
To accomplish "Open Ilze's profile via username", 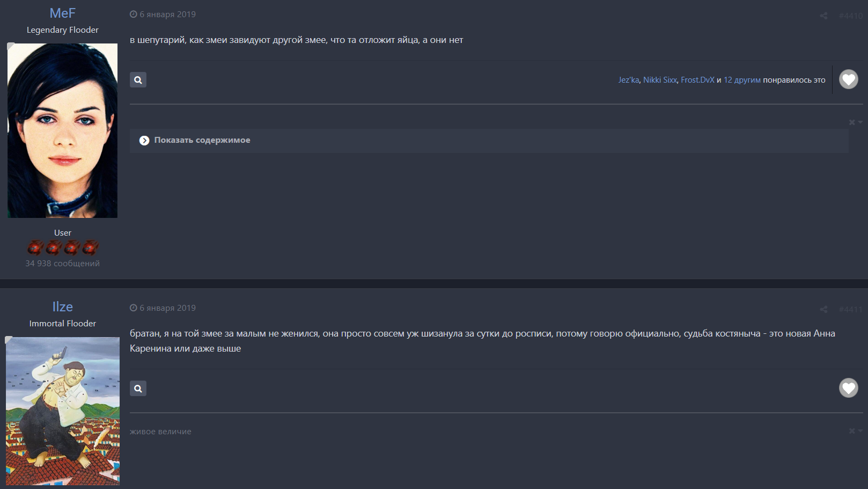I will (x=62, y=306).
